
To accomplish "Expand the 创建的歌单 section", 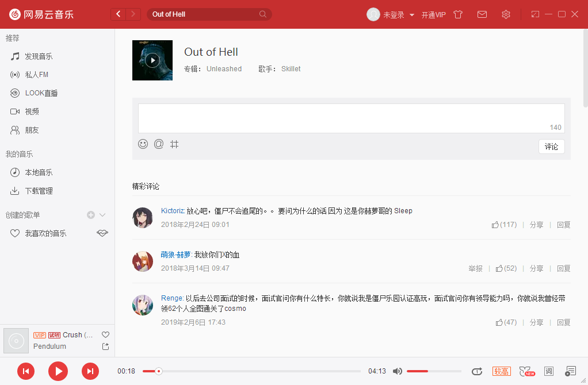I will 102,214.
